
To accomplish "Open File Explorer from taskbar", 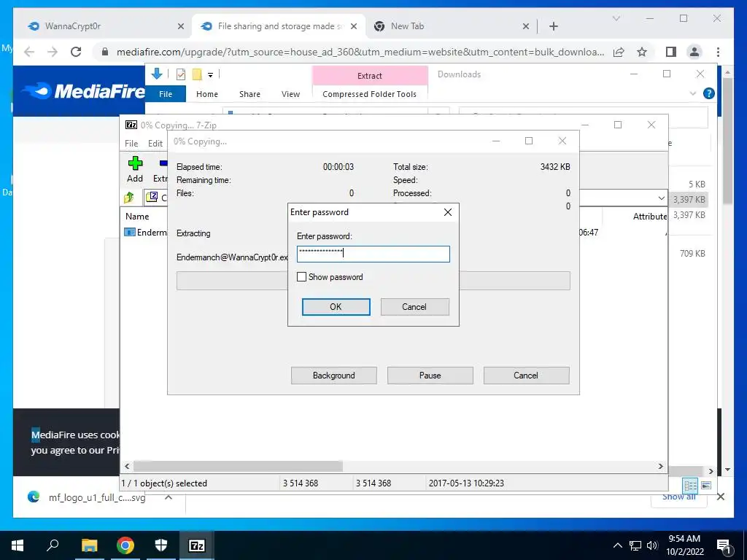I will coord(89,545).
